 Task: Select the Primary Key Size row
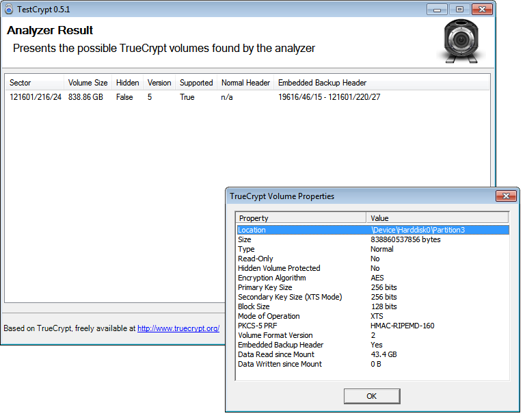pos(373,287)
